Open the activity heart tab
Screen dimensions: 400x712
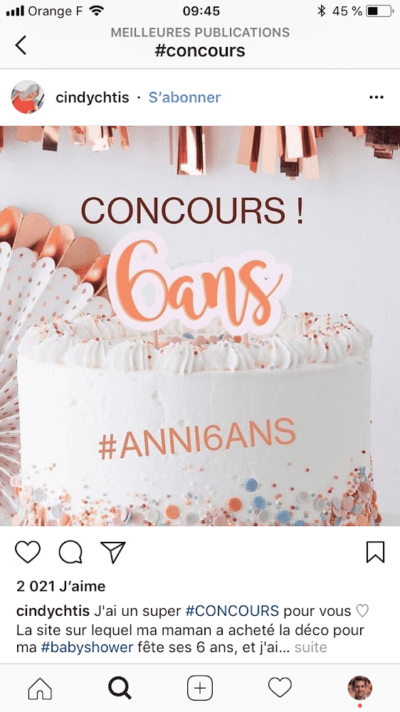(280, 687)
